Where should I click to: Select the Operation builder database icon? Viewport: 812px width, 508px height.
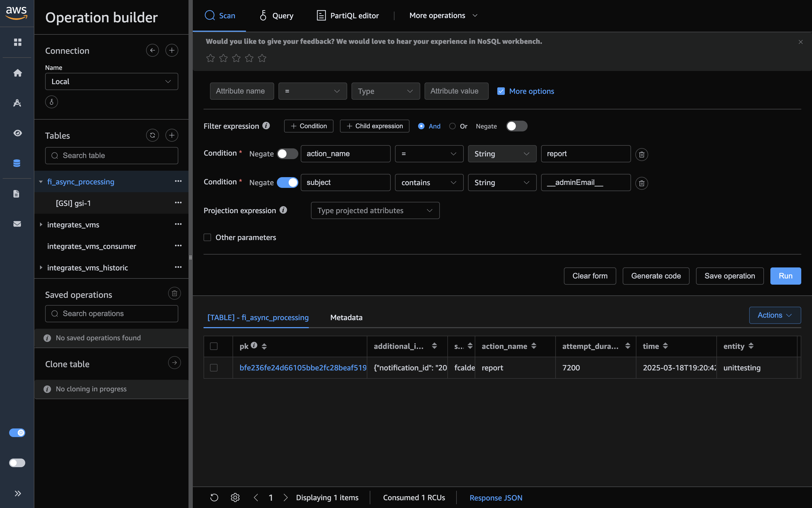pos(17,163)
